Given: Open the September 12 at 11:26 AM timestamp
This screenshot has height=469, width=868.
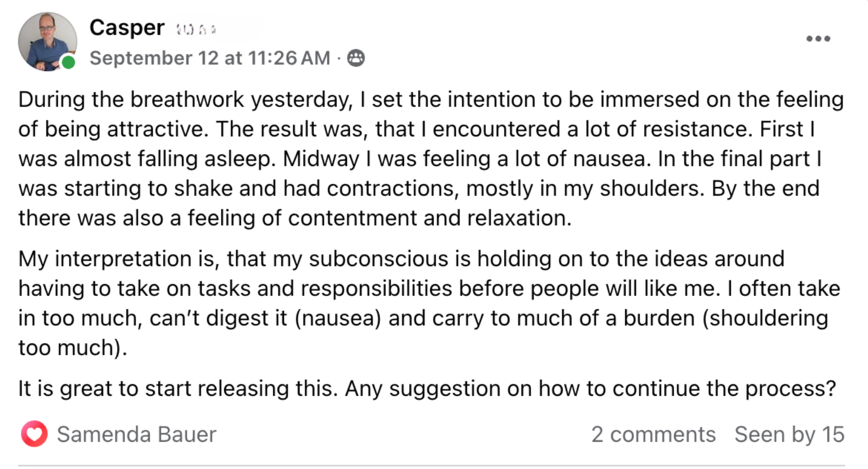Looking at the screenshot, I should [x=210, y=58].
